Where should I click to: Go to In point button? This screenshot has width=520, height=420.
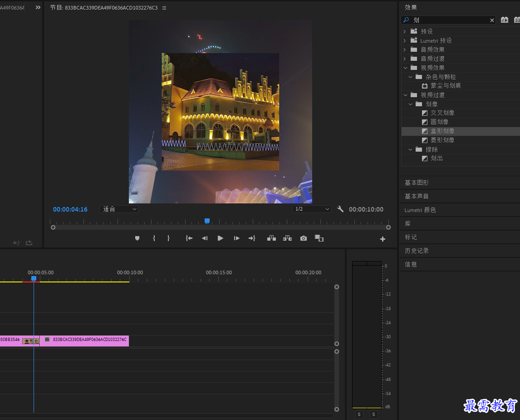[189, 238]
